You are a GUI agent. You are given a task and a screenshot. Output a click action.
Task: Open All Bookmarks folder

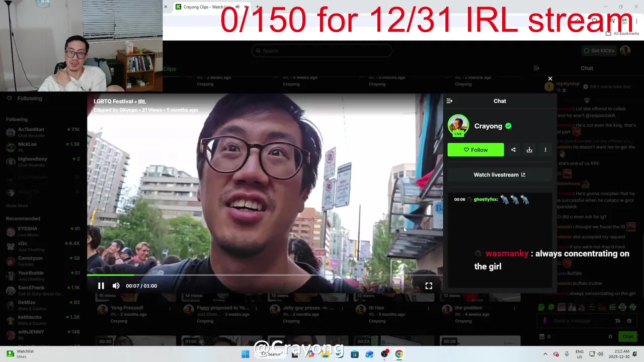tap(622, 34)
